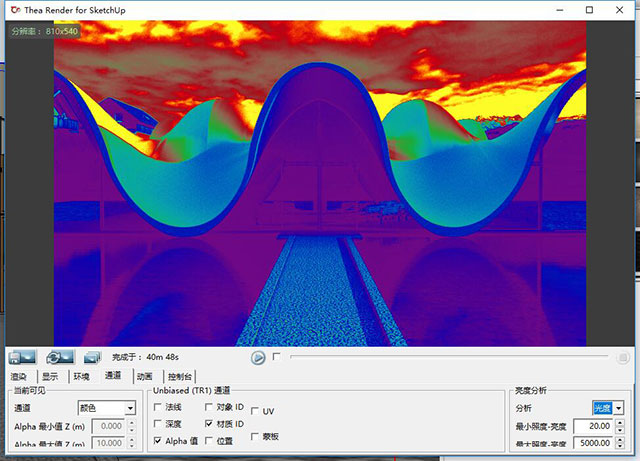Increase the 最小照度-亮度 stepper value
The height and width of the screenshot is (461, 640).
pos(620,423)
